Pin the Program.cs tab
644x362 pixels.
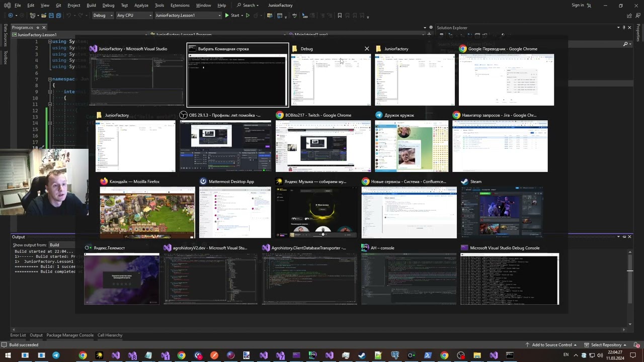click(38, 28)
